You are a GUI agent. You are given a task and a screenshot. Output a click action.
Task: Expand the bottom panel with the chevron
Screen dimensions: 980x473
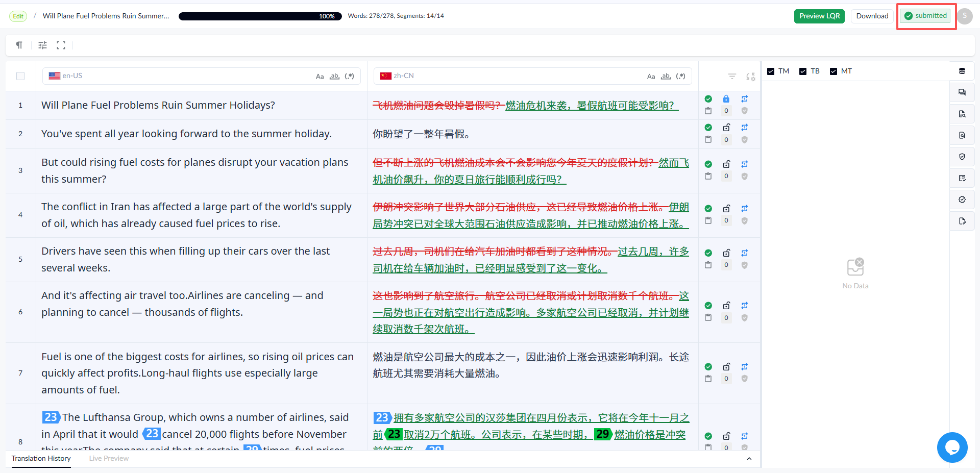coord(749,459)
